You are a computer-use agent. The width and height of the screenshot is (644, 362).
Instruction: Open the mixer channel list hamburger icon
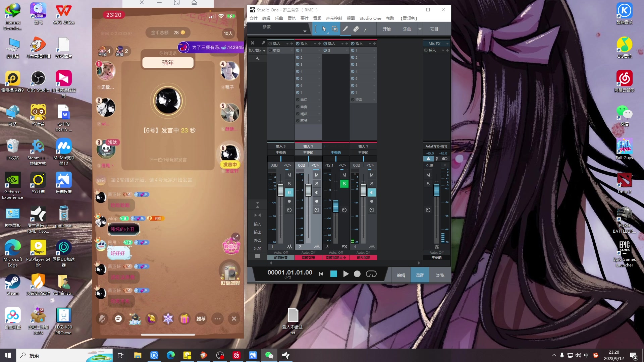click(x=258, y=256)
